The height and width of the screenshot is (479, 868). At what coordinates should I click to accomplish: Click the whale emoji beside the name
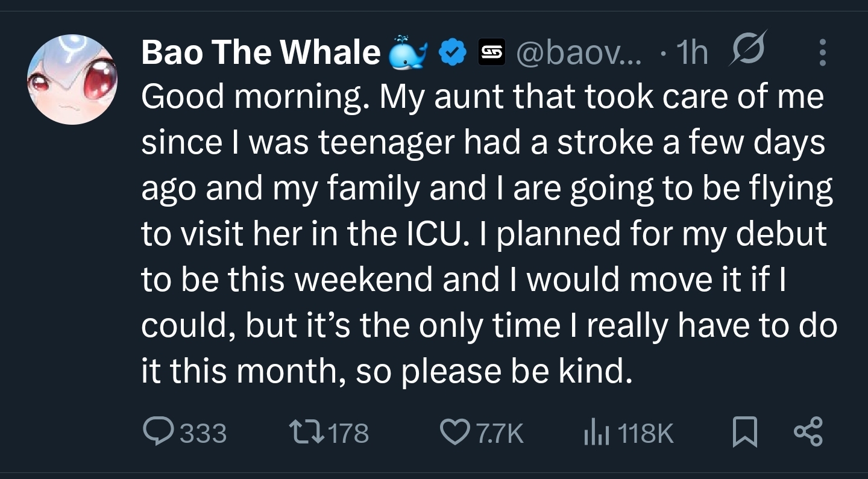[409, 53]
